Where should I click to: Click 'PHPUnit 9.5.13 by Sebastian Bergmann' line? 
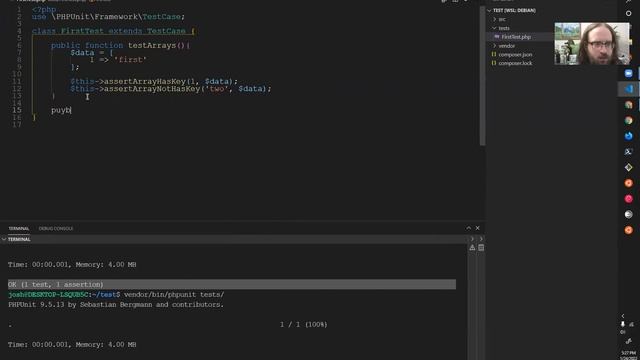[x=116, y=304]
